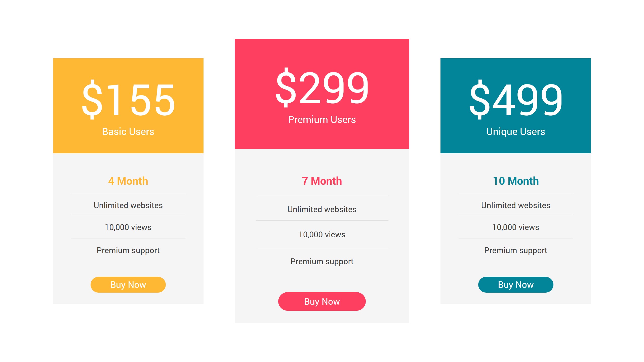Image resolution: width=644 pixels, height=362 pixels.
Task: Select the 4 Month duration text
Action: tap(128, 180)
